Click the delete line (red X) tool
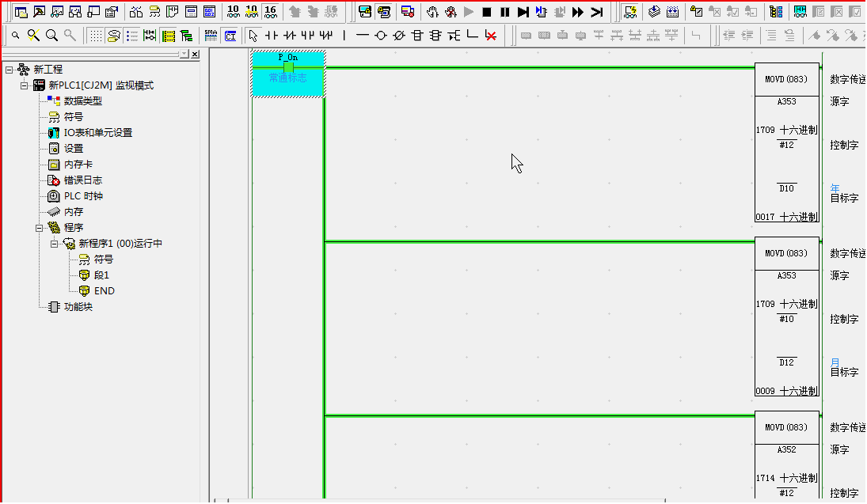867x504 pixels. [x=491, y=36]
